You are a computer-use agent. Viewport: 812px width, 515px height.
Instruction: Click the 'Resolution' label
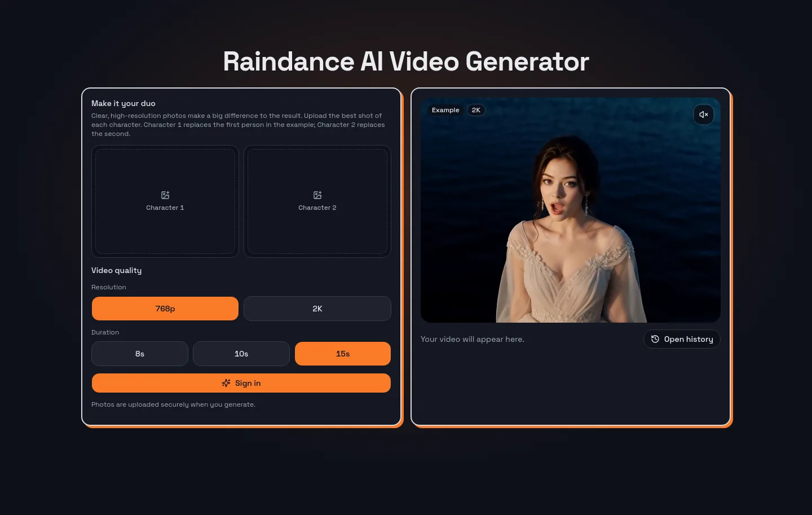[x=109, y=287]
